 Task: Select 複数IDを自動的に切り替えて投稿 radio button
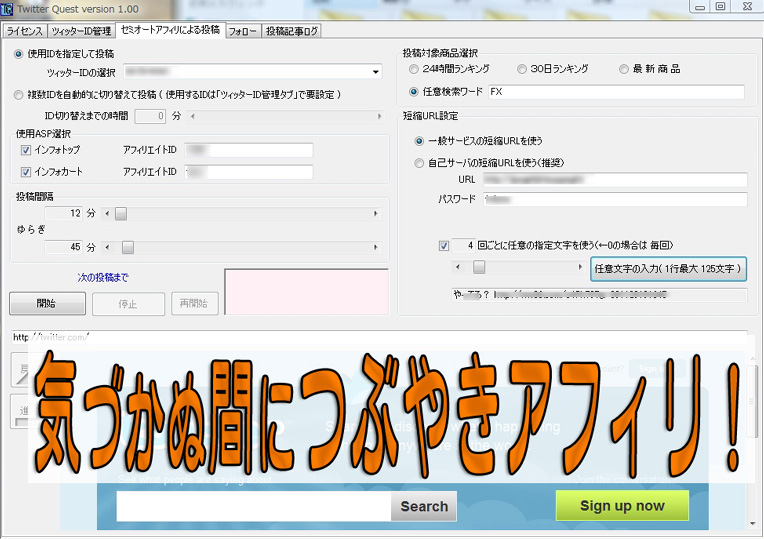click(x=19, y=95)
